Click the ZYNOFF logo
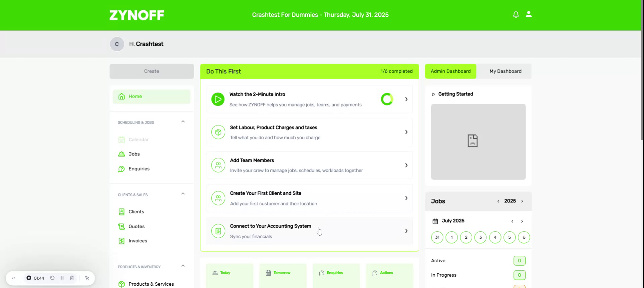The width and height of the screenshot is (644, 288). coord(137,15)
